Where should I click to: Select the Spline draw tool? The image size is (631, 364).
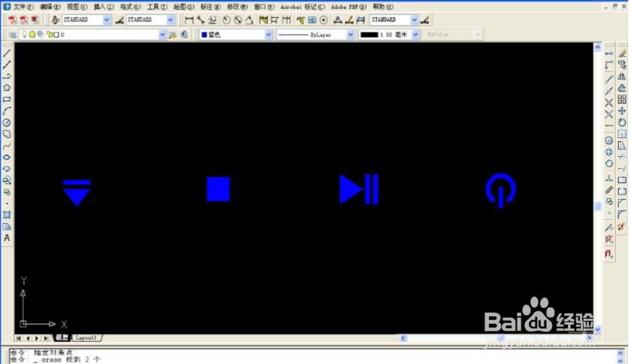tap(7, 146)
